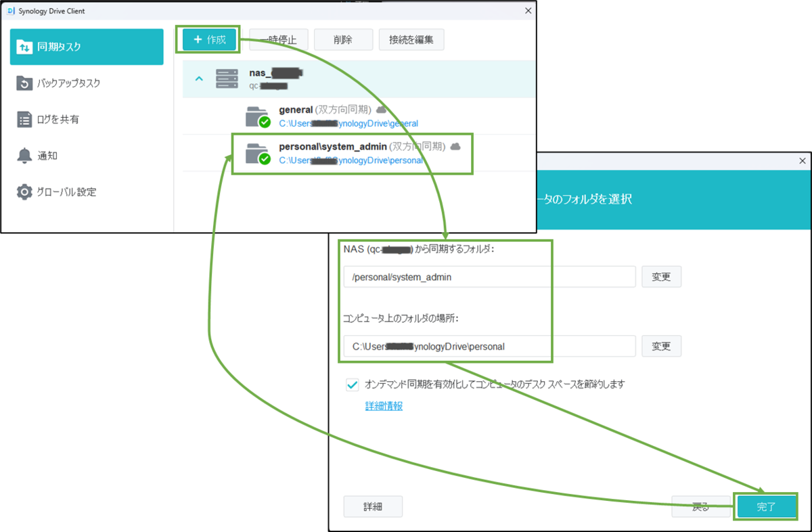Screen dimensions: 812x532
Task: Open the ログを共有 sidebar section
Action: click(x=87, y=119)
